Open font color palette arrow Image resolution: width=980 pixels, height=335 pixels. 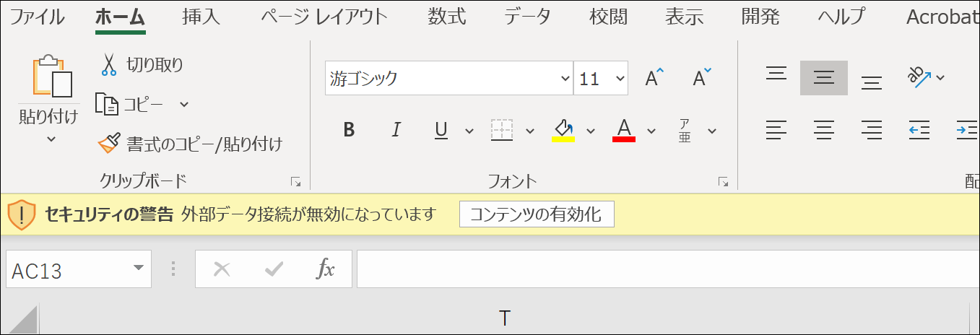651,131
